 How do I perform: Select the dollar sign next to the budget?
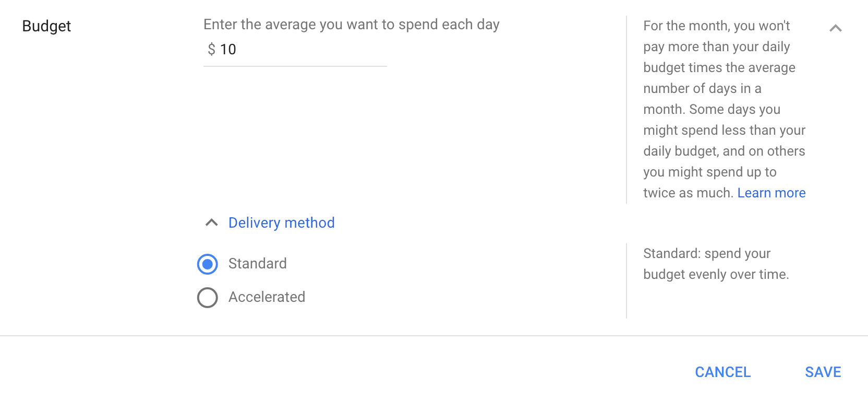[211, 50]
